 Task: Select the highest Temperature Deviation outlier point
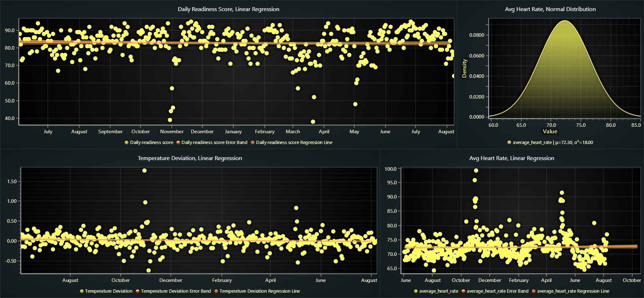coord(144,170)
